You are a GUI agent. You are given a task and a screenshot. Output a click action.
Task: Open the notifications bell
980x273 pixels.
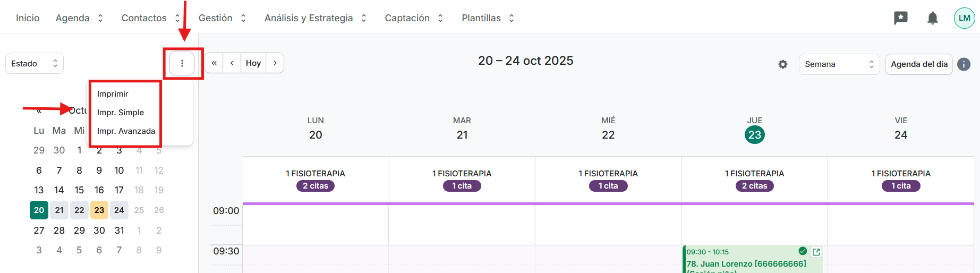pyautogui.click(x=932, y=18)
